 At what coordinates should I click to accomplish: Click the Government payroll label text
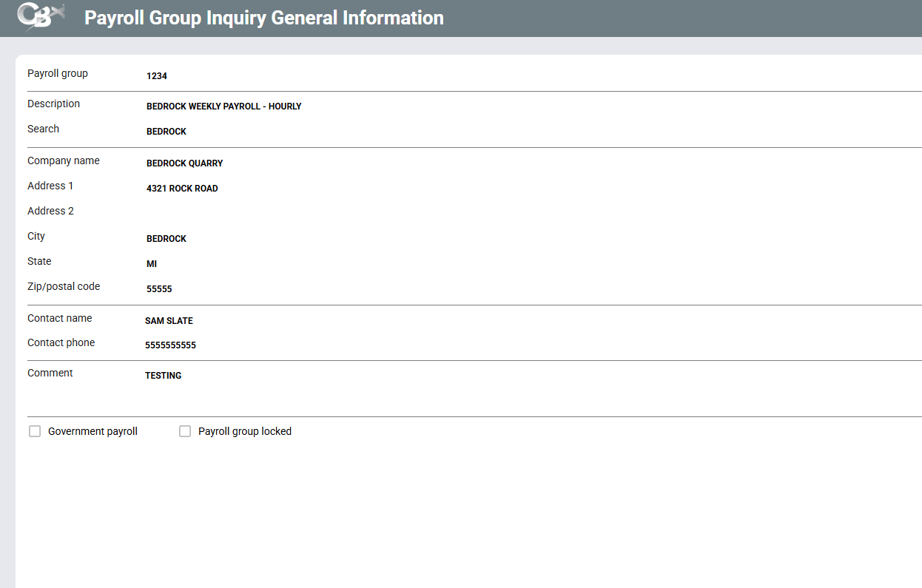92,431
